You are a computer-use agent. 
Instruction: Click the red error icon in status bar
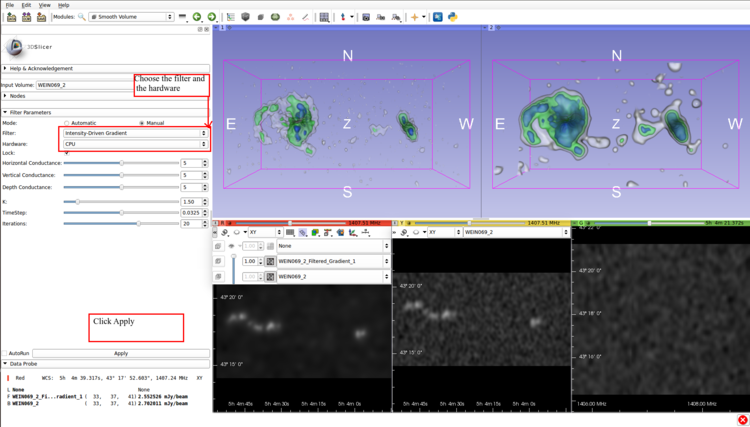(x=742, y=420)
